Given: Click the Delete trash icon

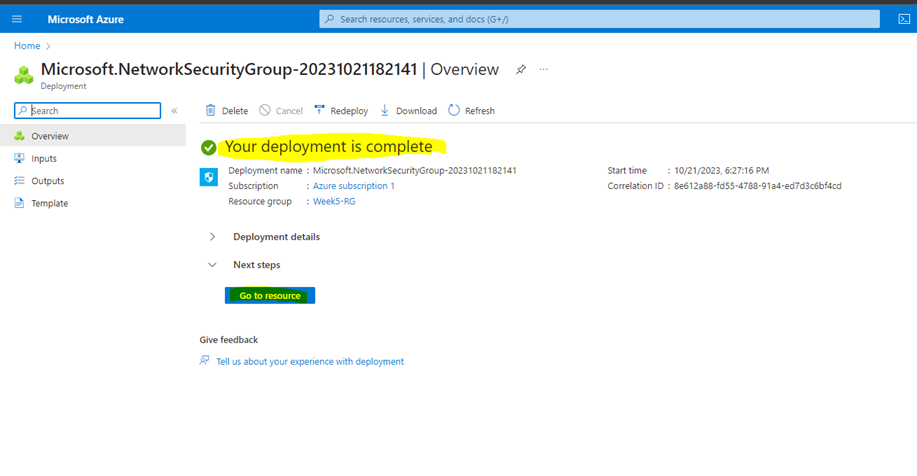Looking at the screenshot, I should (211, 110).
